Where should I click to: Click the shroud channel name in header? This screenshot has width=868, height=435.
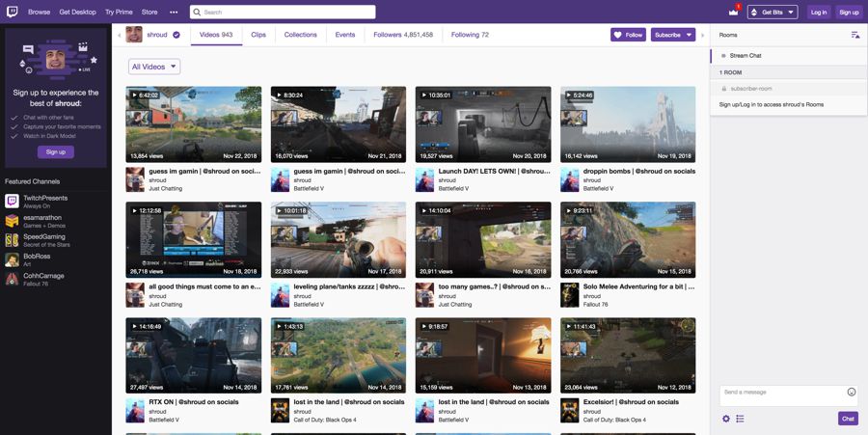(x=156, y=35)
